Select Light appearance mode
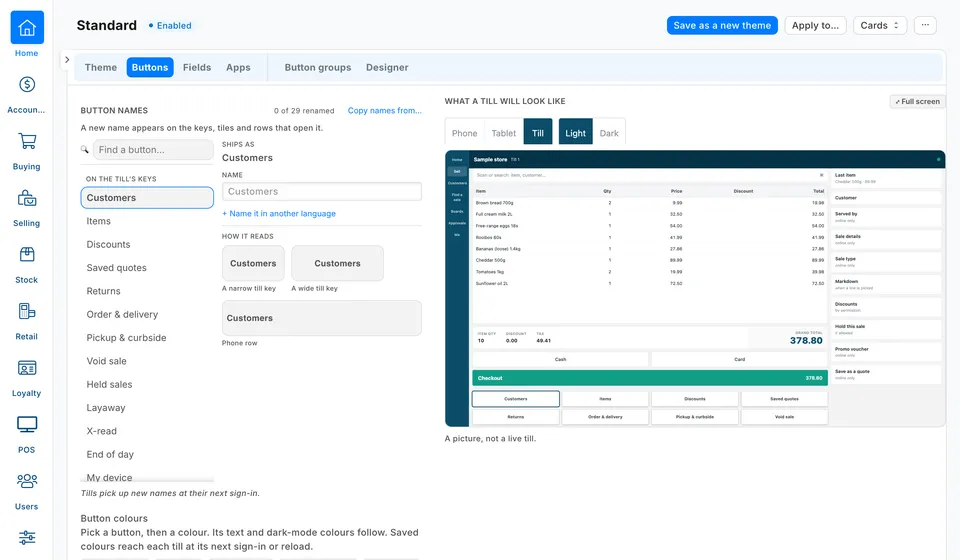960x560 pixels. pos(575,133)
